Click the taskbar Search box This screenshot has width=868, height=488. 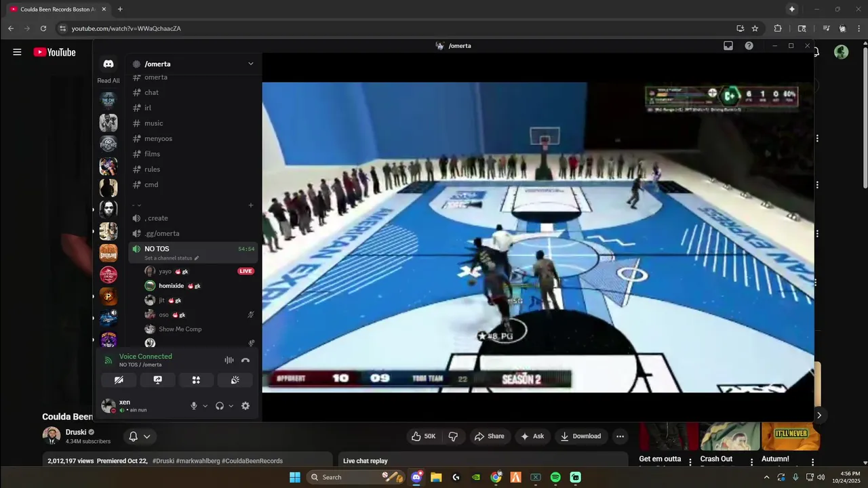point(355,477)
